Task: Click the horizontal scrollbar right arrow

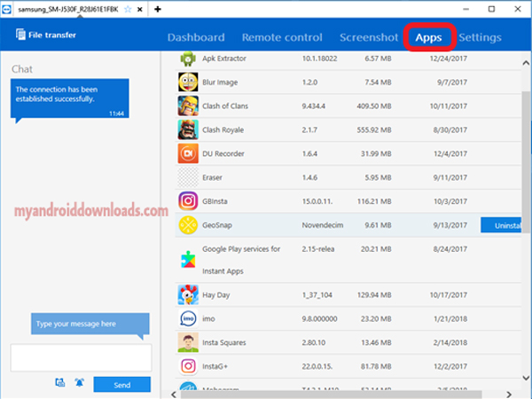Action: point(509,395)
